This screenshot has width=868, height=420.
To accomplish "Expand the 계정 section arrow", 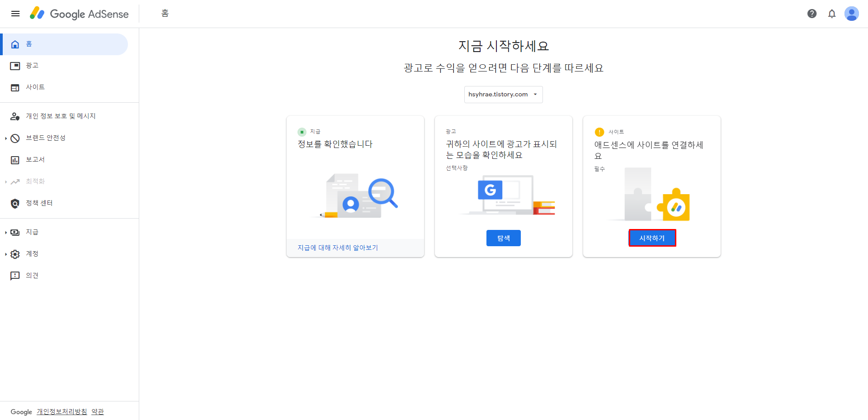I will (x=5, y=254).
